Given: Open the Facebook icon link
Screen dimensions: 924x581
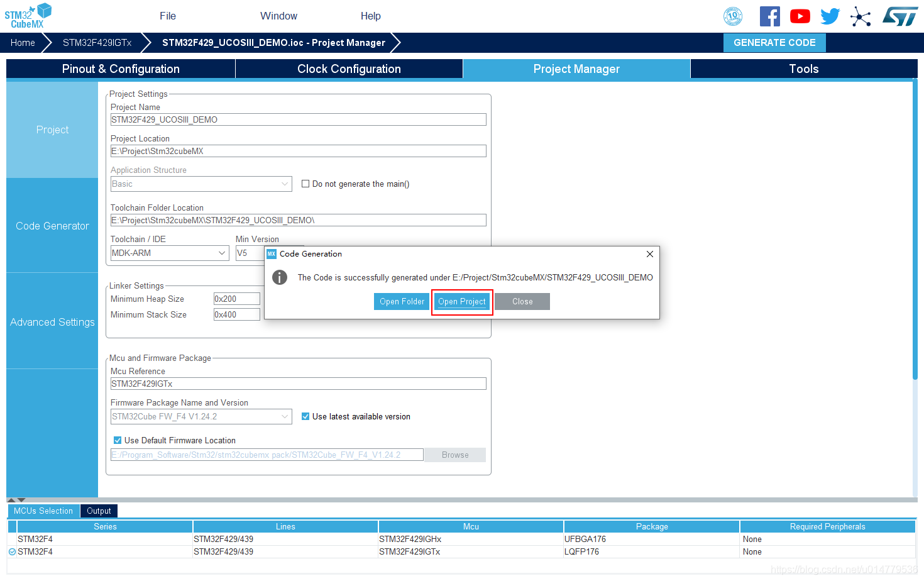Looking at the screenshot, I should coord(770,16).
